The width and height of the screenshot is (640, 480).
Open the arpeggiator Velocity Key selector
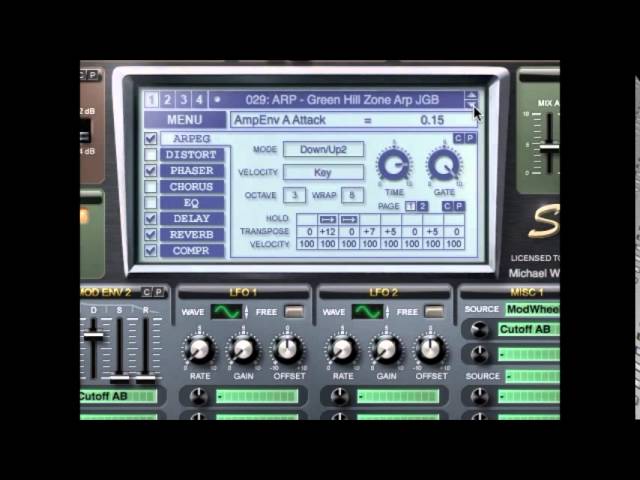click(323, 172)
